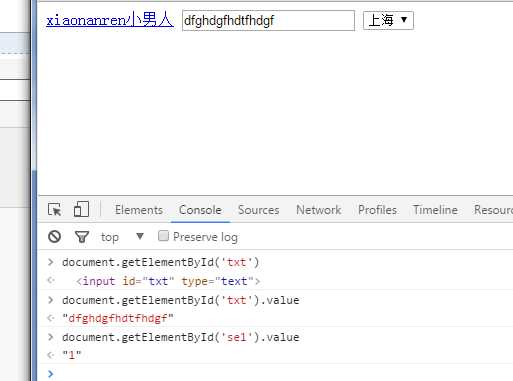Toggle the device mode icon
Screen dimensions: 513x381
click(x=81, y=209)
